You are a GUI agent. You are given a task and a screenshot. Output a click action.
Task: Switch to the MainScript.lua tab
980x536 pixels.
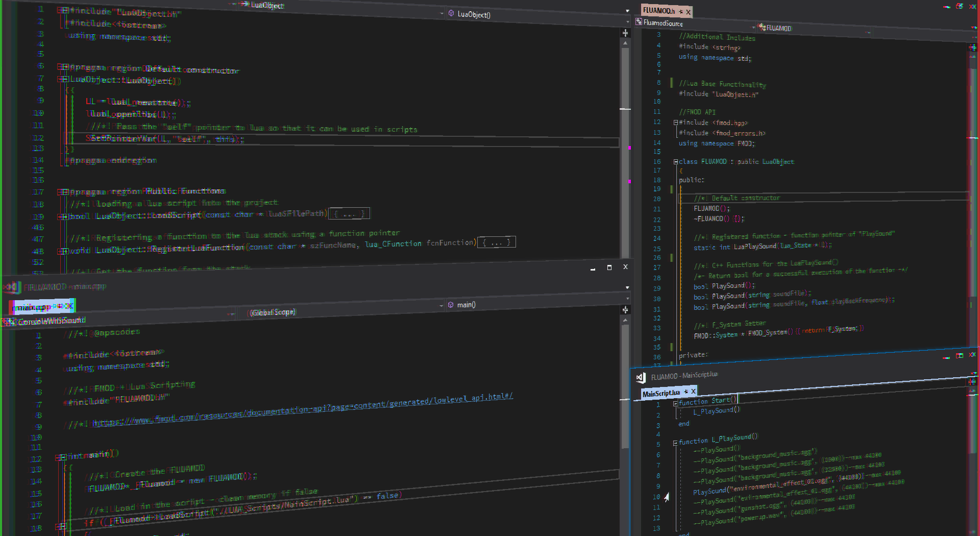(x=661, y=393)
